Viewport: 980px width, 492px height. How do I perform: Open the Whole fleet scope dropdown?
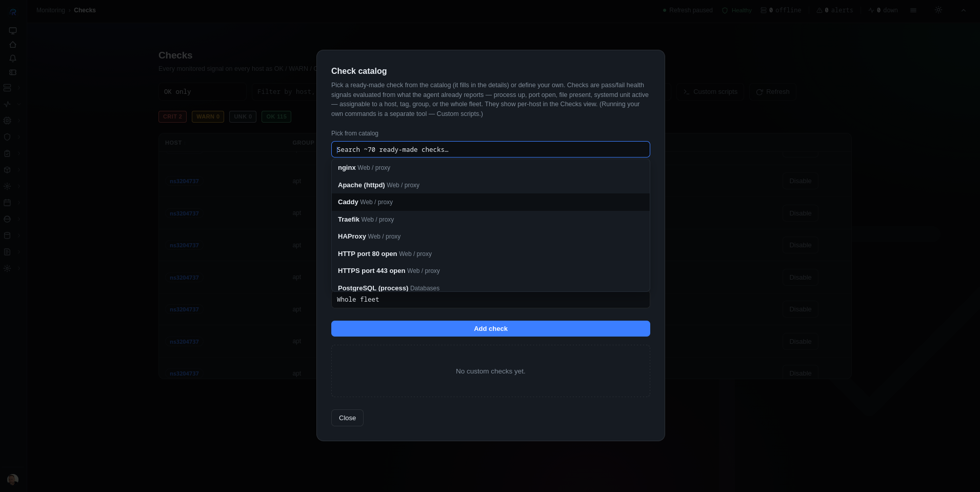(x=491, y=300)
